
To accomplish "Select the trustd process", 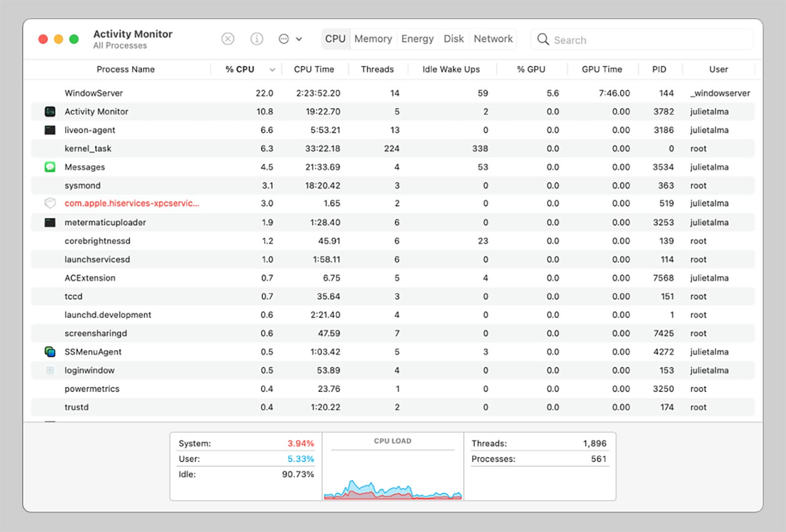I will click(393, 407).
